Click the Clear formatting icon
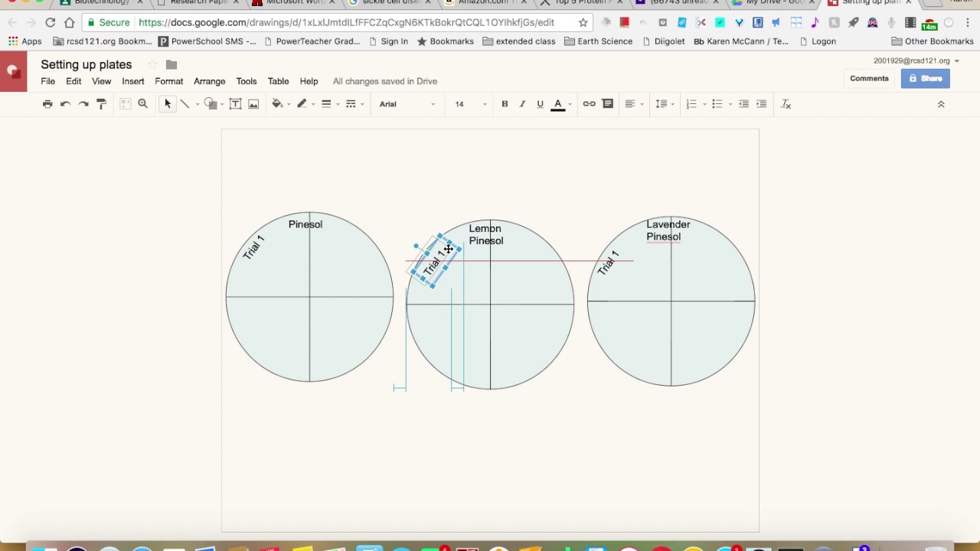The width and height of the screenshot is (980, 551). coord(786,104)
